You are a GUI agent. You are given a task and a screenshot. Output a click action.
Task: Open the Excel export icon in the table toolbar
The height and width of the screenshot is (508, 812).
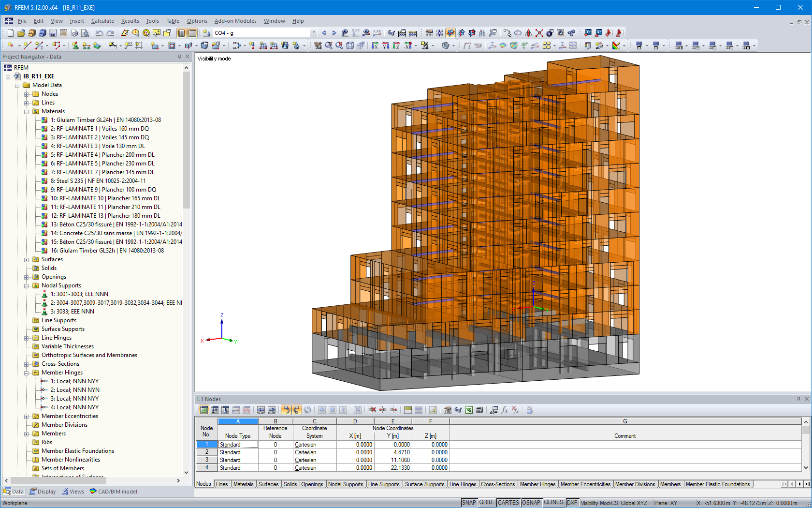coord(469,410)
